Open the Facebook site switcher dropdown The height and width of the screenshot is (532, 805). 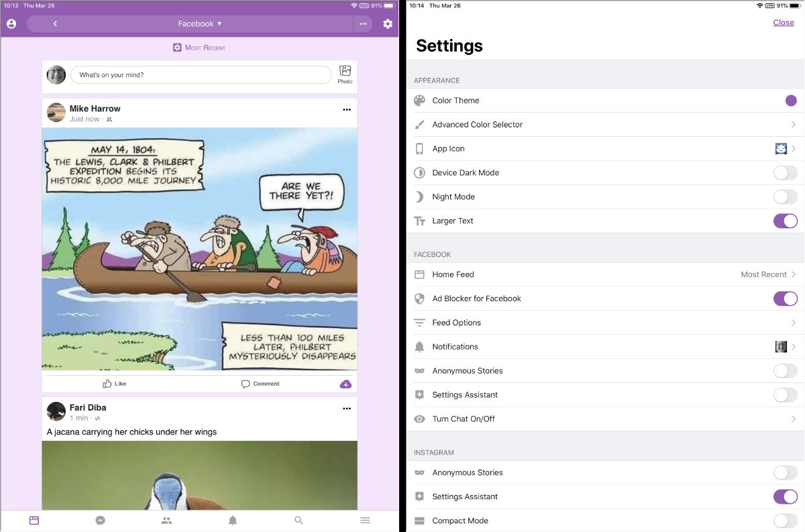pos(200,23)
